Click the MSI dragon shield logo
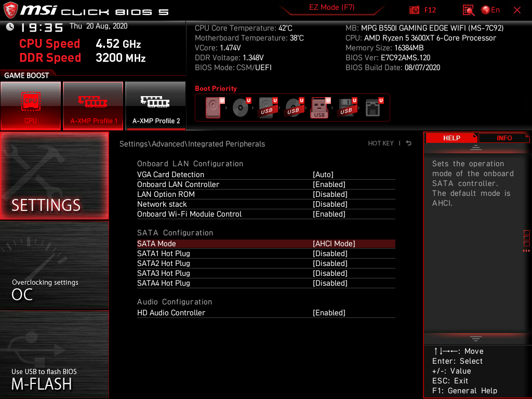 [x=10, y=10]
